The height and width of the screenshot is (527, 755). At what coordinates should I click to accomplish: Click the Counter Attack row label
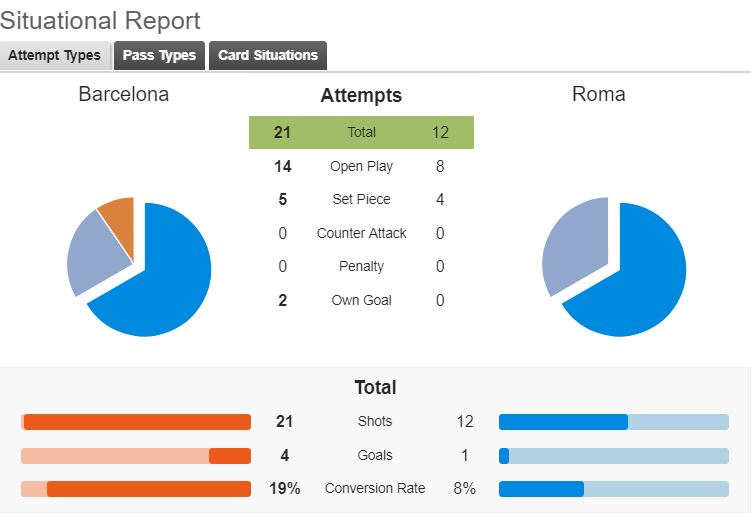(x=361, y=233)
